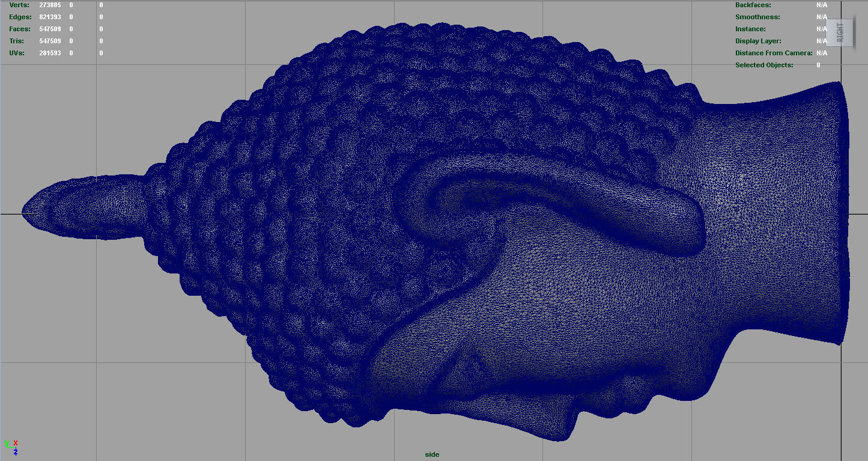Click the 'Display Layer:' HUD label

(x=758, y=41)
